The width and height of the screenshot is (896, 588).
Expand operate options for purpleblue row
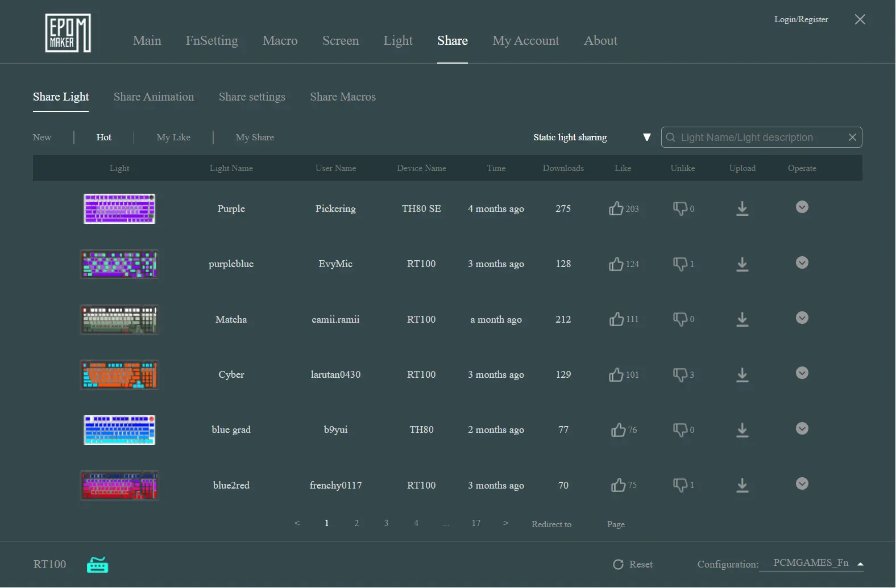pos(802,262)
